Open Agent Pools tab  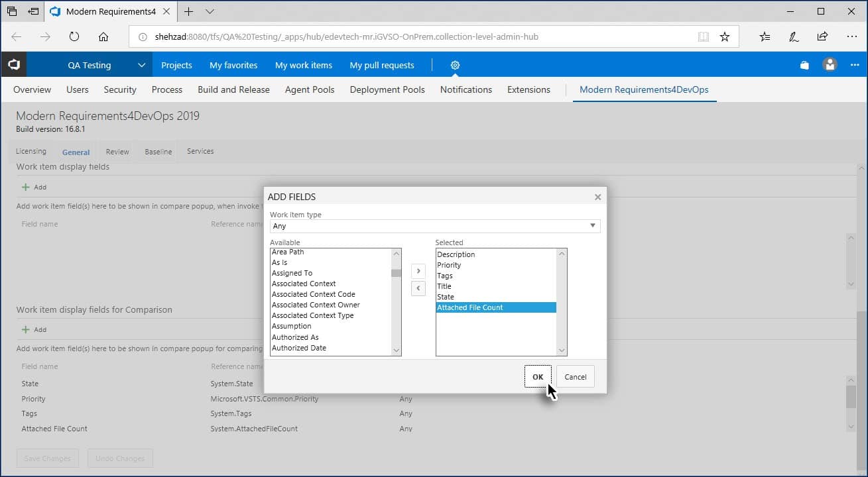[310, 89]
